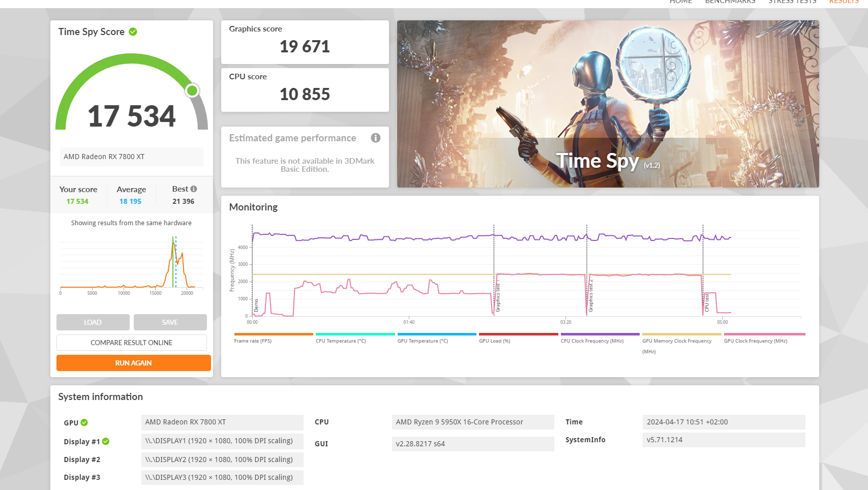Click the SystemInfo version v5.71.1214
Viewport: 868px width, 490px height.
click(x=724, y=440)
